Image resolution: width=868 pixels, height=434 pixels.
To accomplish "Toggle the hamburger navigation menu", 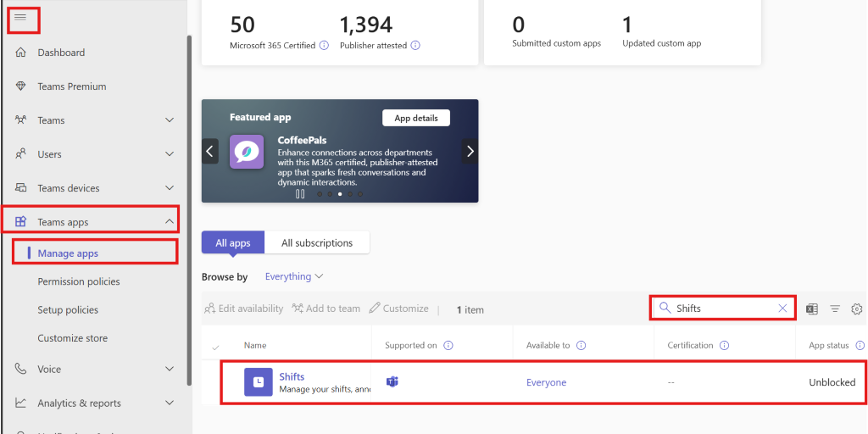I will point(20,18).
